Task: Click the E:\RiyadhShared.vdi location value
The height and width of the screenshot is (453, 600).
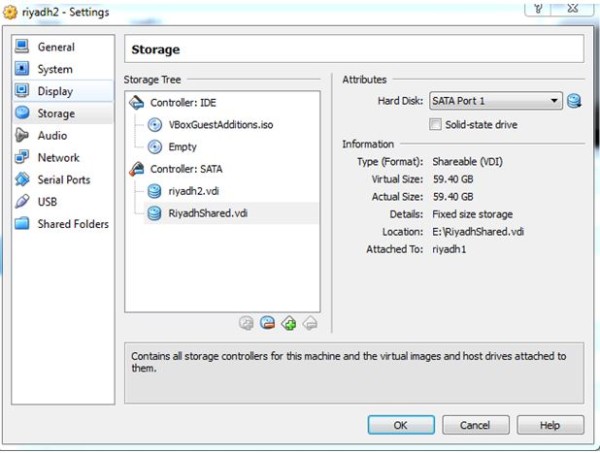Action: (x=478, y=232)
